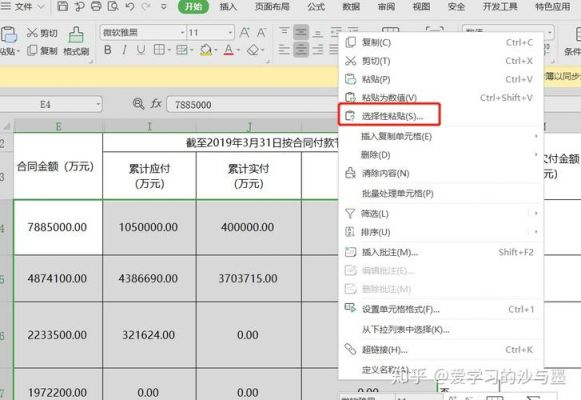Select column header I
581x400 pixels.
(x=149, y=127)
